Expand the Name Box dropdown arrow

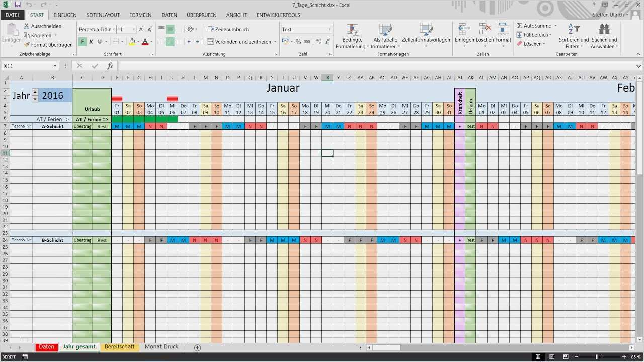tap(55, 66)
